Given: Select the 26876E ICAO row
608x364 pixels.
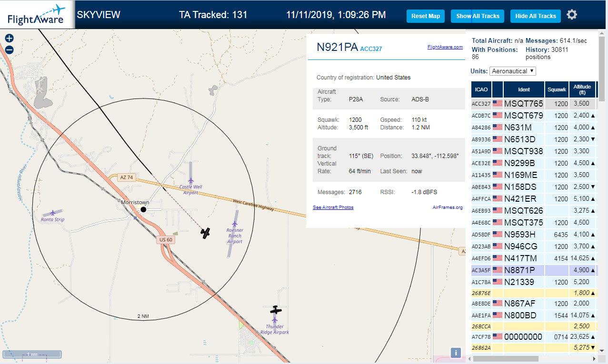Looking at the screenshot, I should point(533,293).
